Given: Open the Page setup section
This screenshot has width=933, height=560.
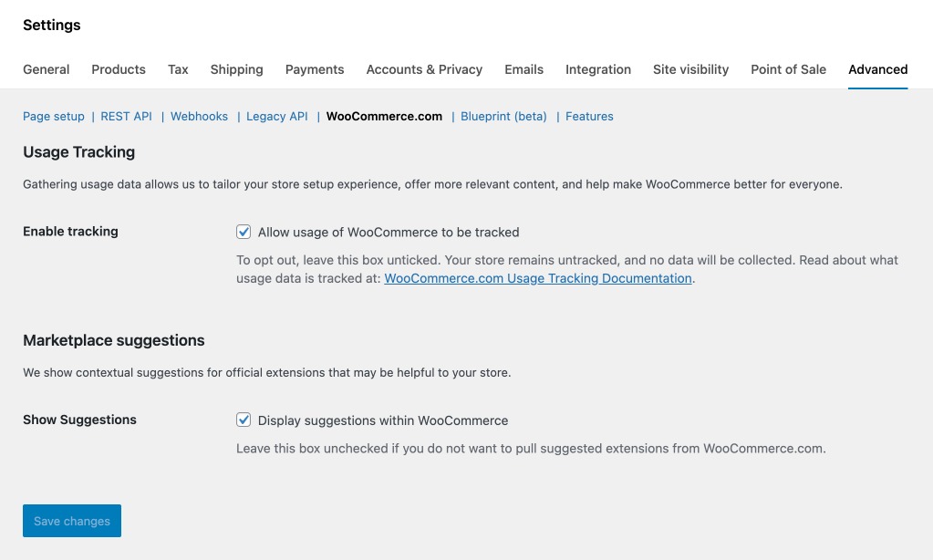Looking at the screenshot, I should point(53,116).
